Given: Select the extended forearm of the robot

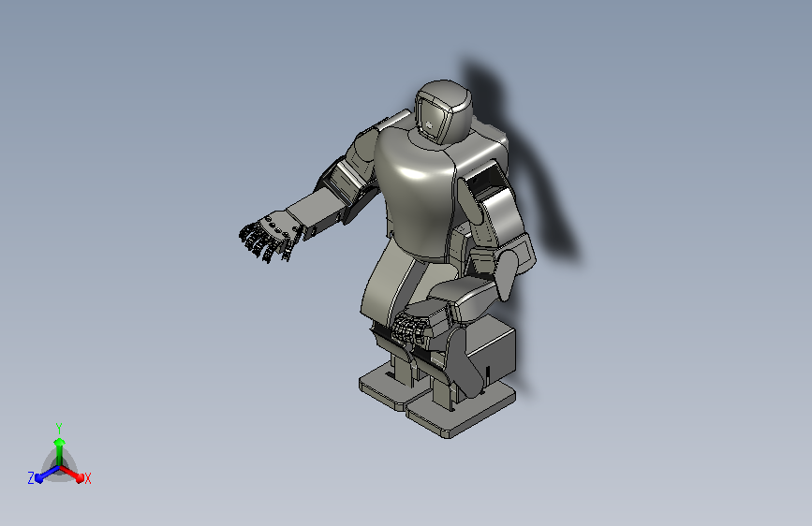Looking at the screenshot, I should (316, 212).
